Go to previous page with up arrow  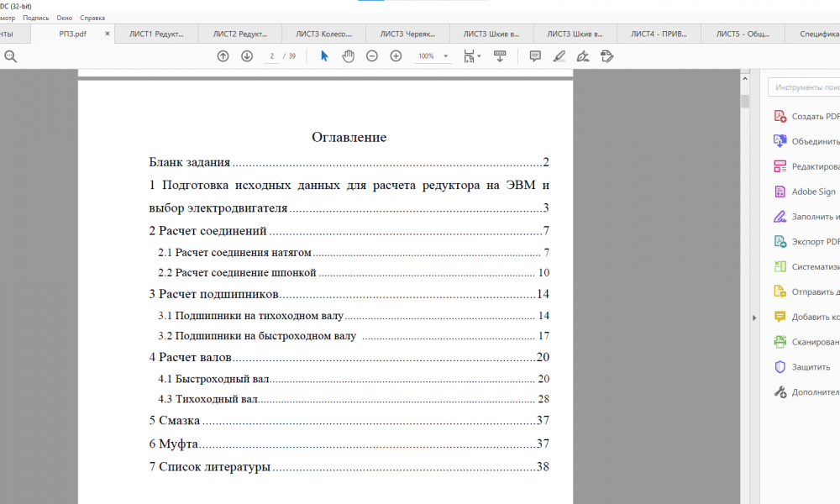223,56
